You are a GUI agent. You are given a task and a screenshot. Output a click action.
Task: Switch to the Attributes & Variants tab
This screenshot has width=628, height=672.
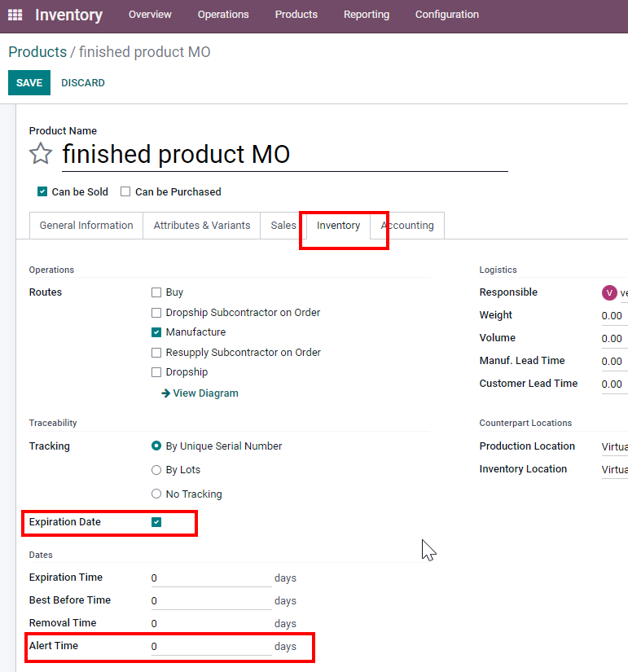pyautogui.click(x=202, y=226)
